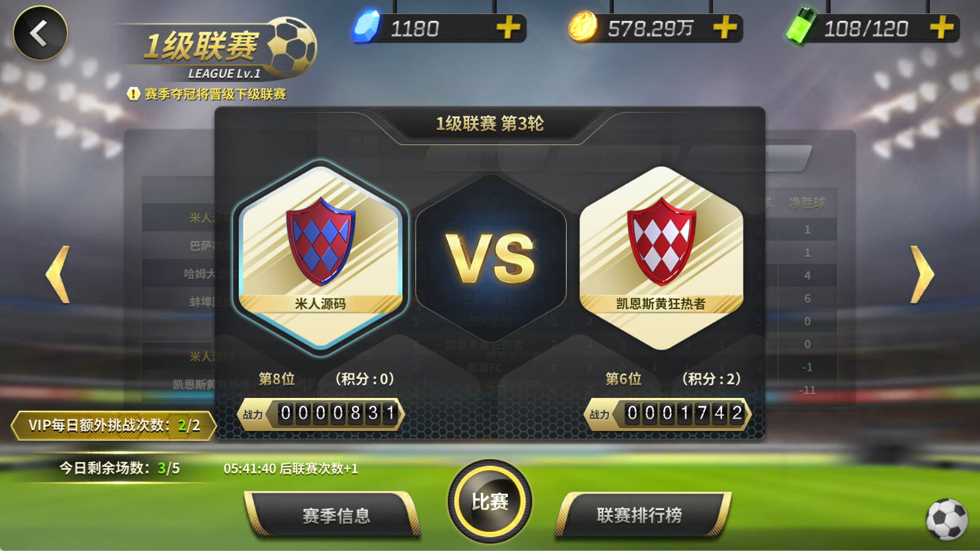Show previous match with left arrow

point(58,274)
